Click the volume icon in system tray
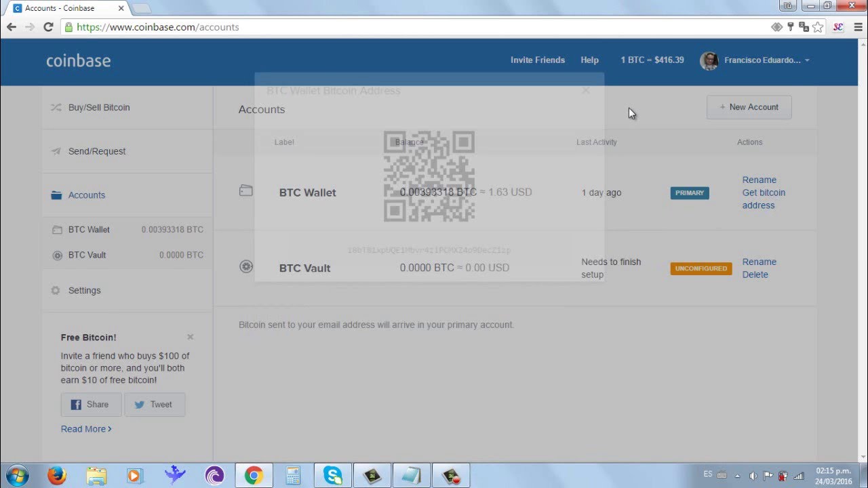 753,476
